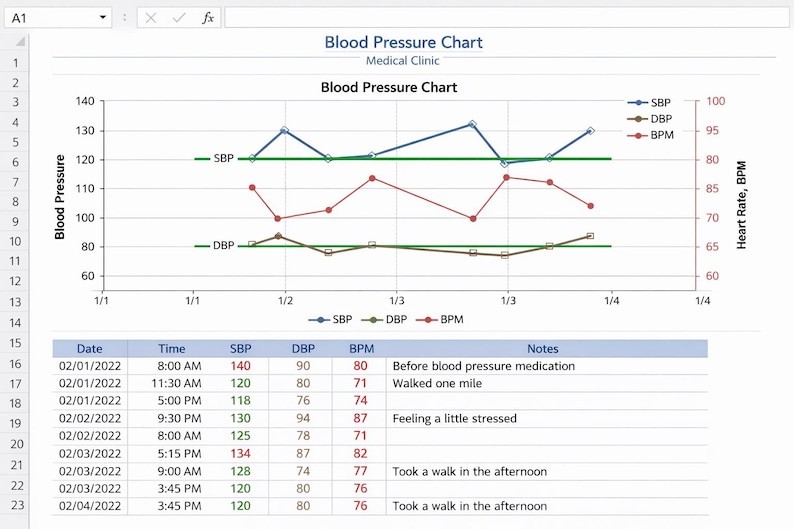Select the 'Feeling a little stressed' note

coord(455,419)
